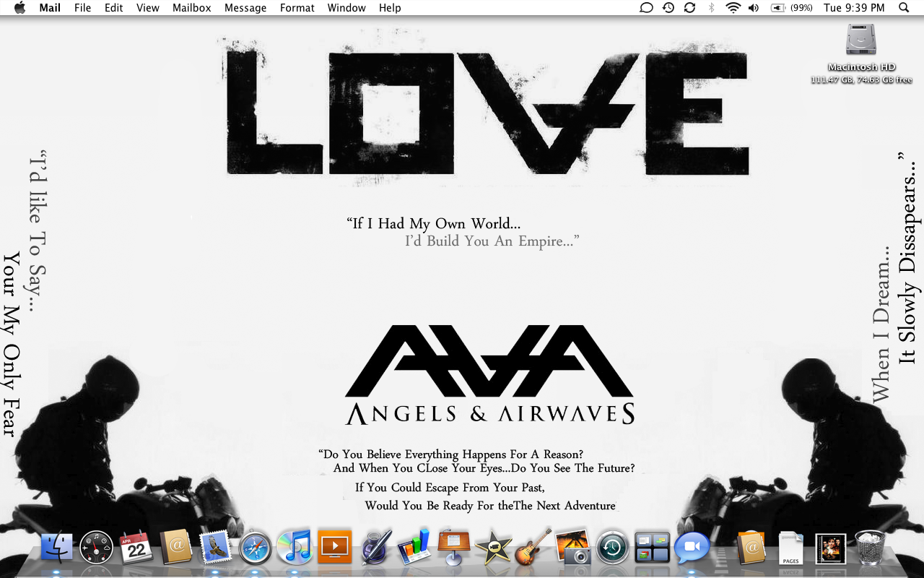Open the Trash
Screen dimensions: 924x578
(x=870, y=547)
